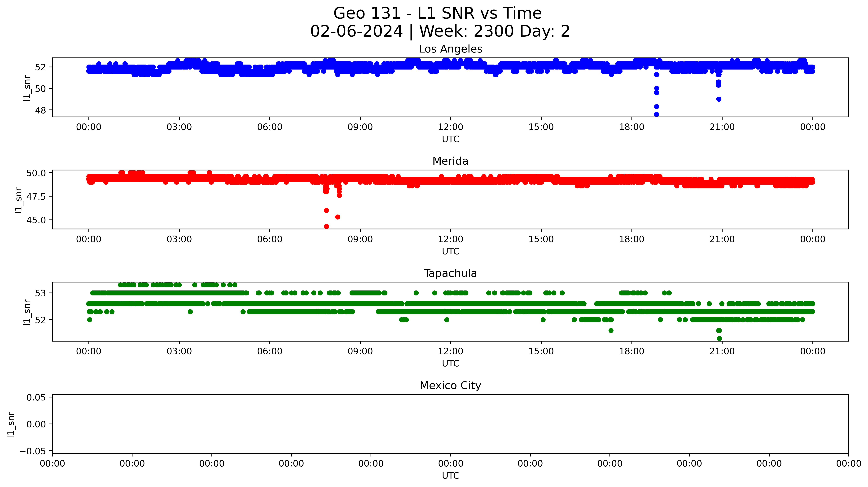Click the '06:00' tick under Merida plot
The image size is (868, 487).
(270, 239)
